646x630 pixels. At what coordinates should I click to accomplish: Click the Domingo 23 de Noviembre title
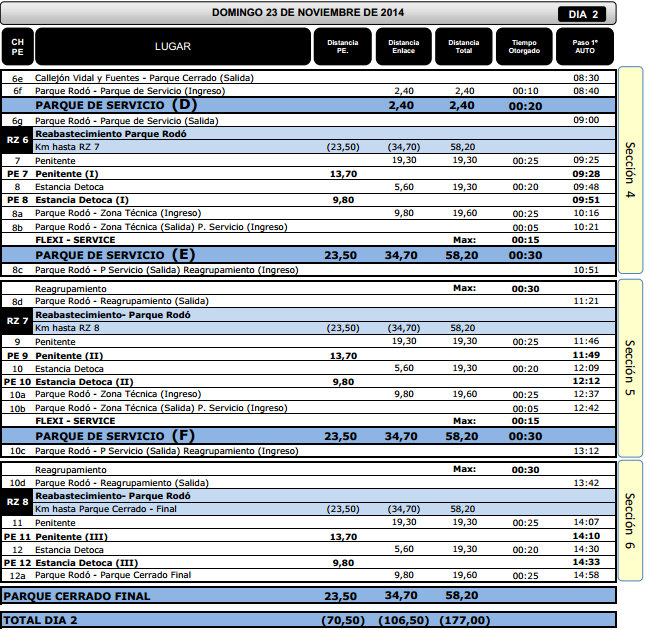point(308,12)
